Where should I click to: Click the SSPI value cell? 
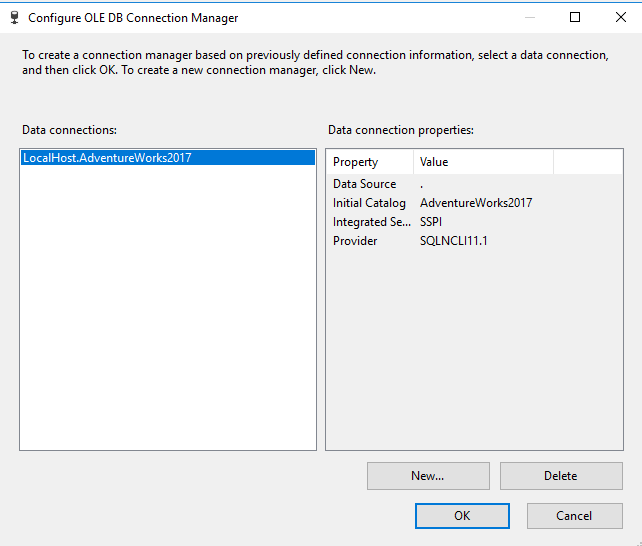431,222
